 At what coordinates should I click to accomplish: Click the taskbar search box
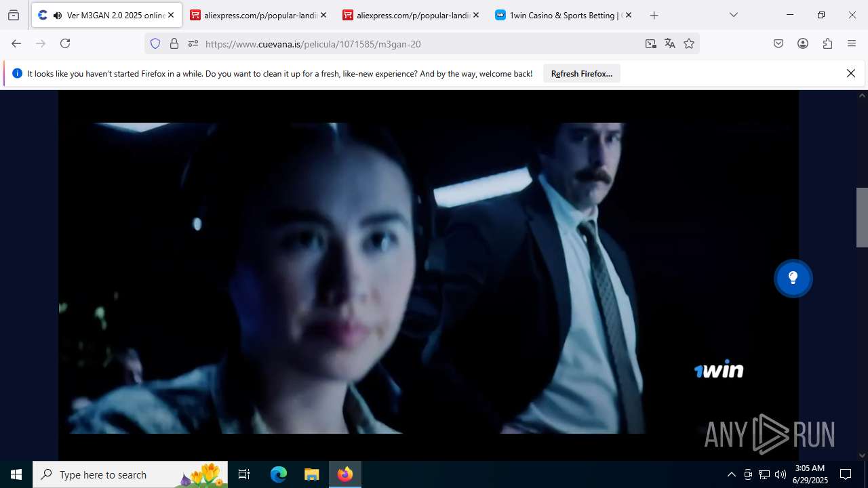coord(130,474)
